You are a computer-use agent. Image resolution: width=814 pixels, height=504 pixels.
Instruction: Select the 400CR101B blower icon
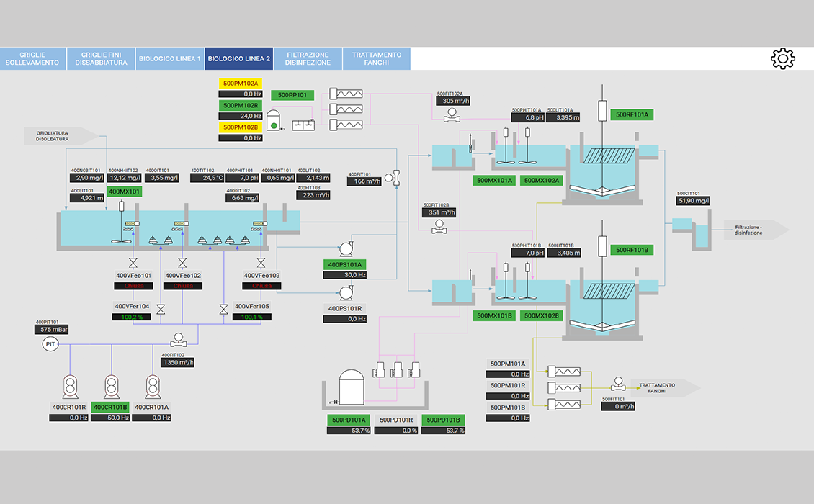[111, 387]
